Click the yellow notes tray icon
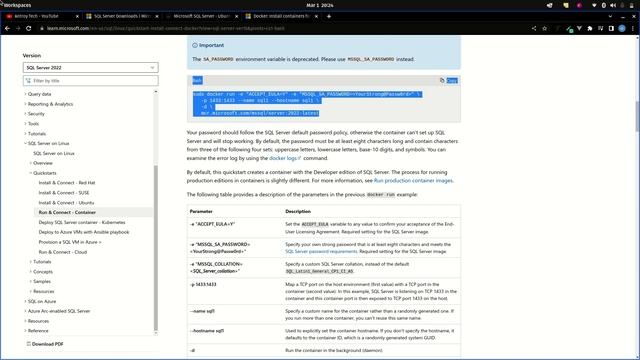The image size is (640, 360). pyautogui.click(x=566, y=5)
